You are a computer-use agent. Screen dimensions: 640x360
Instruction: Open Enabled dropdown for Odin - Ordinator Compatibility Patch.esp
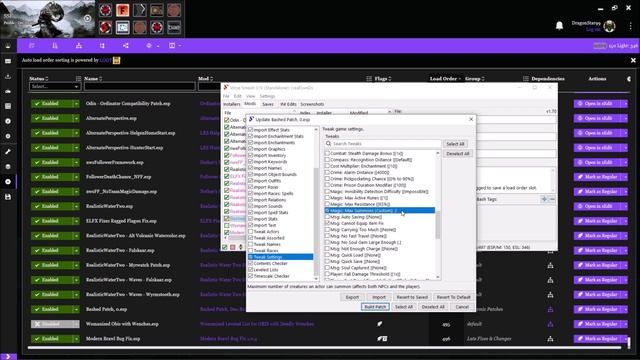coord(76,104)
